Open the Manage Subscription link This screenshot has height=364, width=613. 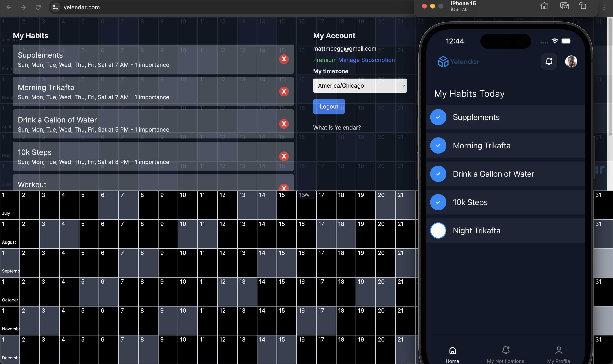point(366,60)
